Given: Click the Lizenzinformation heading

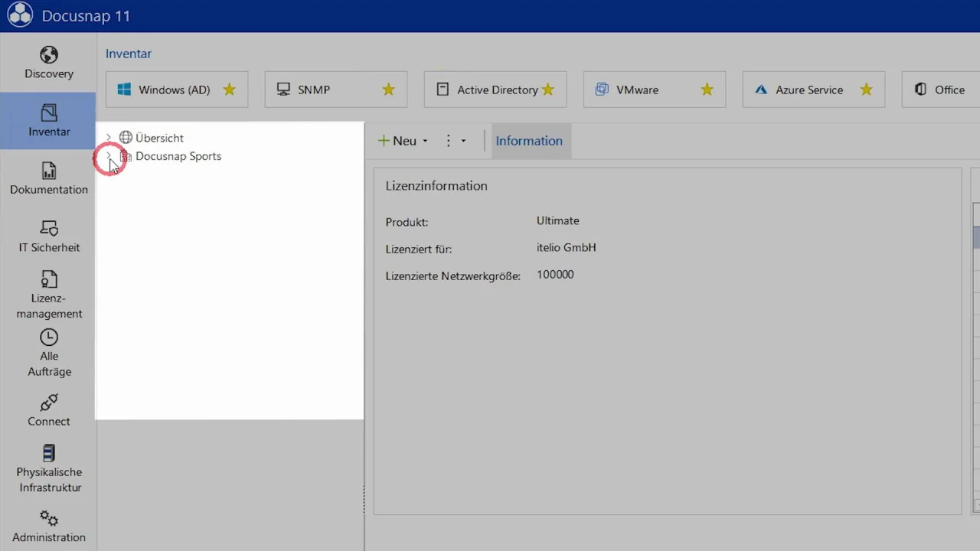Looking at the screenshot, I should (436, 185).
